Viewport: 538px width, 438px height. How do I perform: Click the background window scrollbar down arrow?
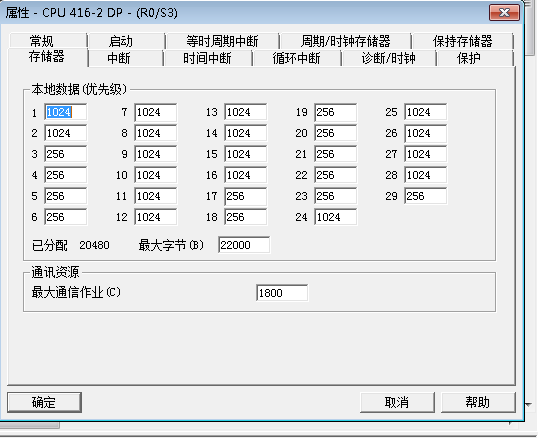(529, 405)
